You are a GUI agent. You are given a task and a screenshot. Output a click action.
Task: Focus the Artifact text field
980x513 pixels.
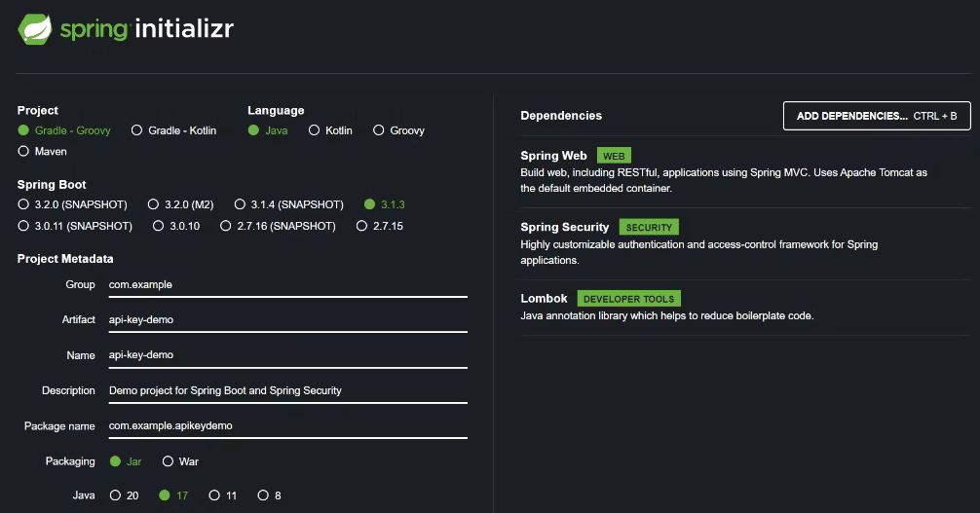click(x=287, y=320)
